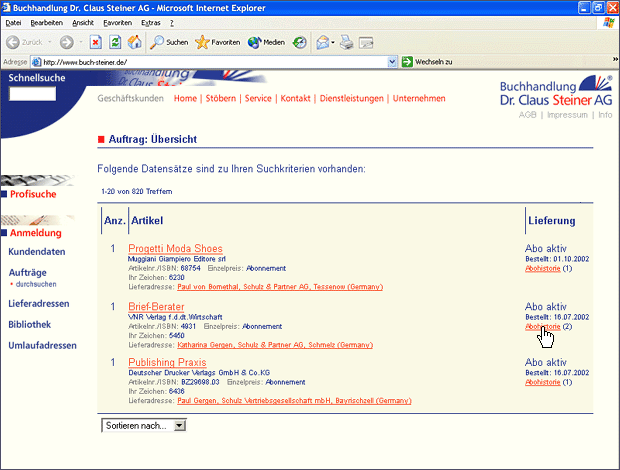The width and height of the screenshot is (620, 470).
Task: Open the Stöbern navigation link
Action: click(x=221, y=98)
